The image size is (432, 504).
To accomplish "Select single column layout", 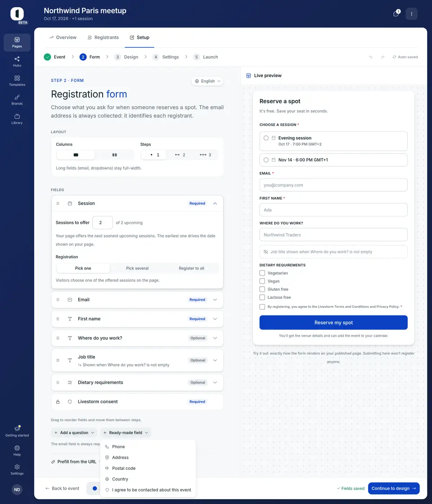I will click(76, 155).
